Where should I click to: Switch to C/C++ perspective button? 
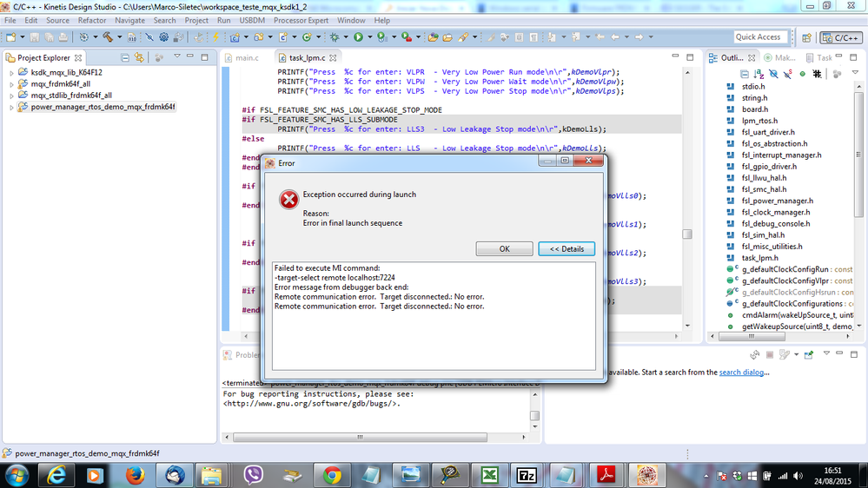coord(841,37)
